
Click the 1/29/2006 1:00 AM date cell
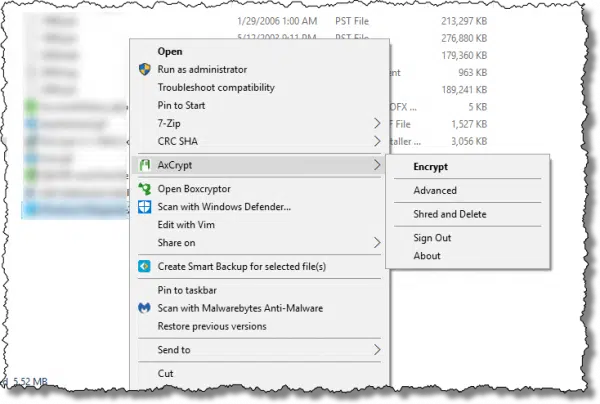click(x=277, y=21)
